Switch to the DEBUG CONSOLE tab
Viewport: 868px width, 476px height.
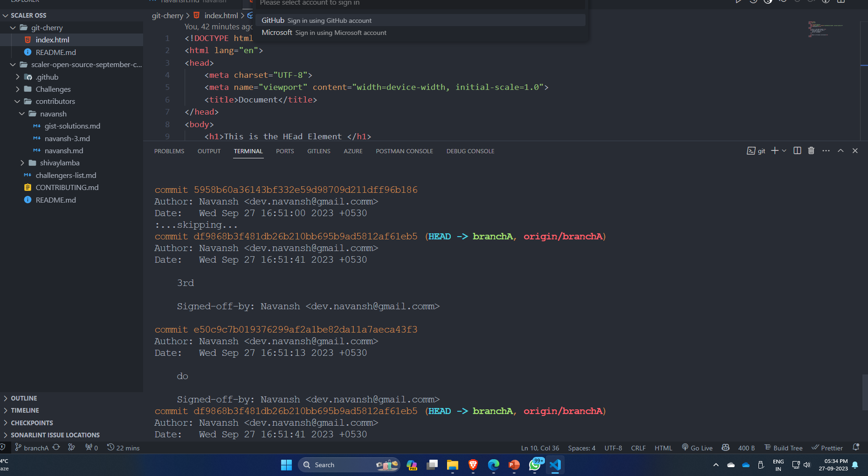click(470, 151)
